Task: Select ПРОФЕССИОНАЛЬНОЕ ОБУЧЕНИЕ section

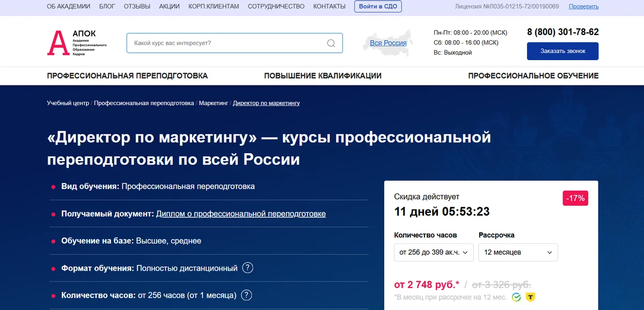Action: coord(533,76)
